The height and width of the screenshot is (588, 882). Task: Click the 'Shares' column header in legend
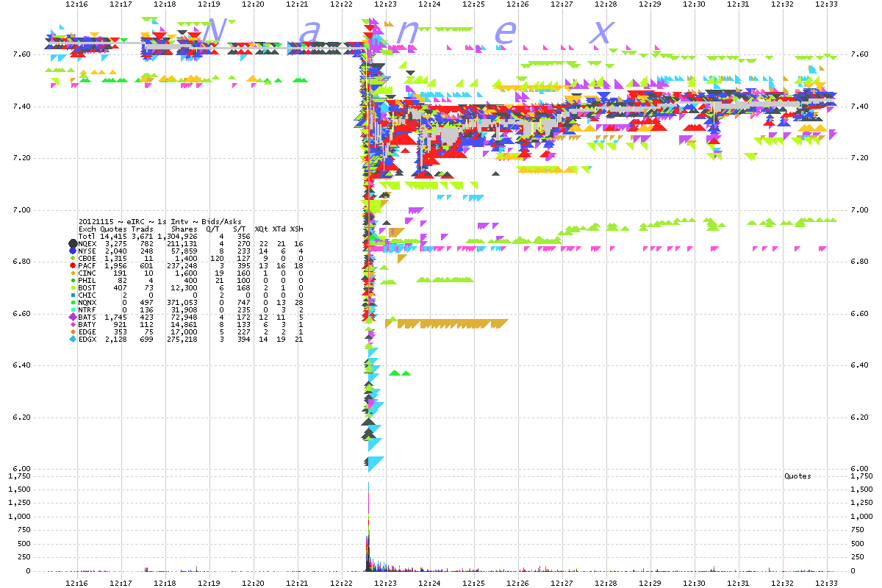point(184,229)
